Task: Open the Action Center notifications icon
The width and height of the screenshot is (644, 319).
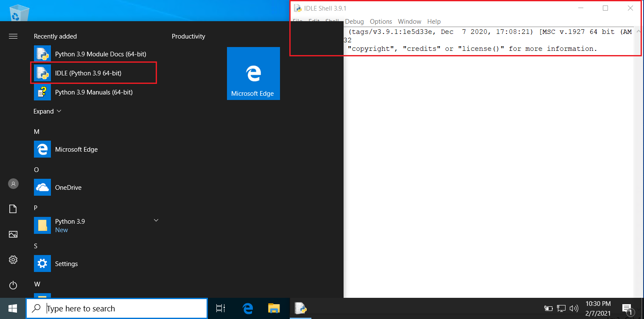Action: point(627,309)
